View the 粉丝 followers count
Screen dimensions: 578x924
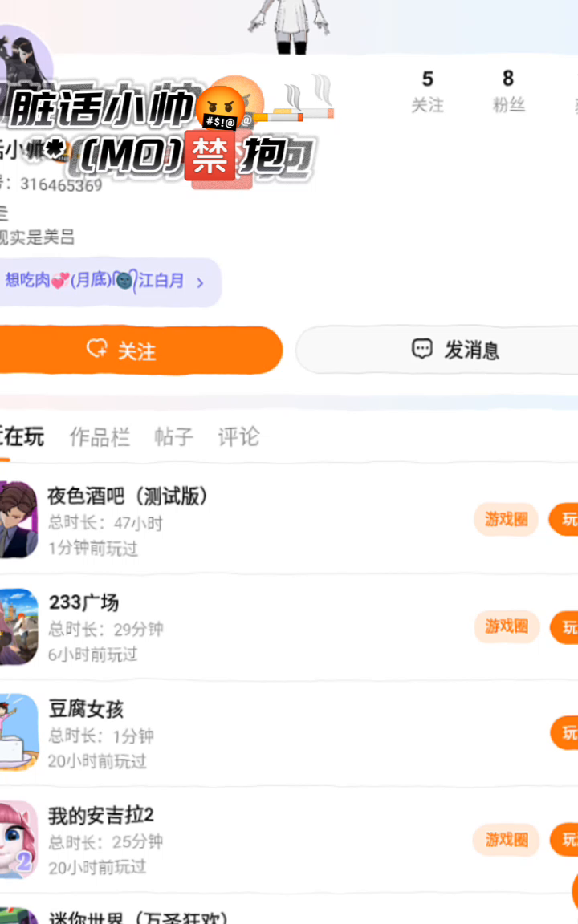pyautogui.click(x=508, y=90)
